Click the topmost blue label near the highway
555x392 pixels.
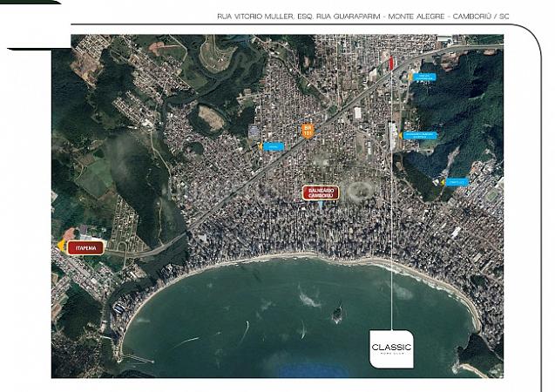coord(424,78)
